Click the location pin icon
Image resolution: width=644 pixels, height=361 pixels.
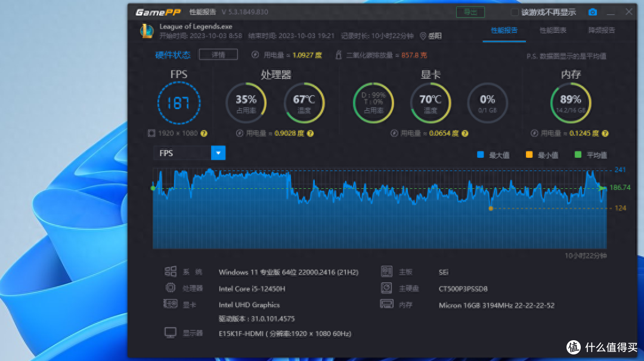coord(423,36)
